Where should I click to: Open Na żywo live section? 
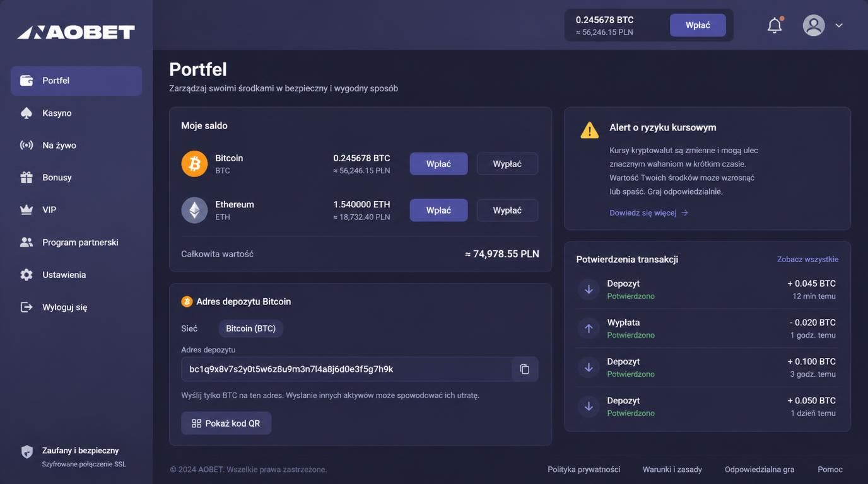[x=76, y=146]
